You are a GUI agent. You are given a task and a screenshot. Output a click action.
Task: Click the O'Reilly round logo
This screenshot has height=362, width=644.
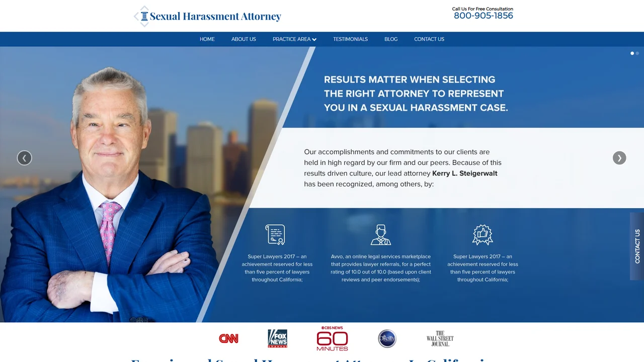387,338
